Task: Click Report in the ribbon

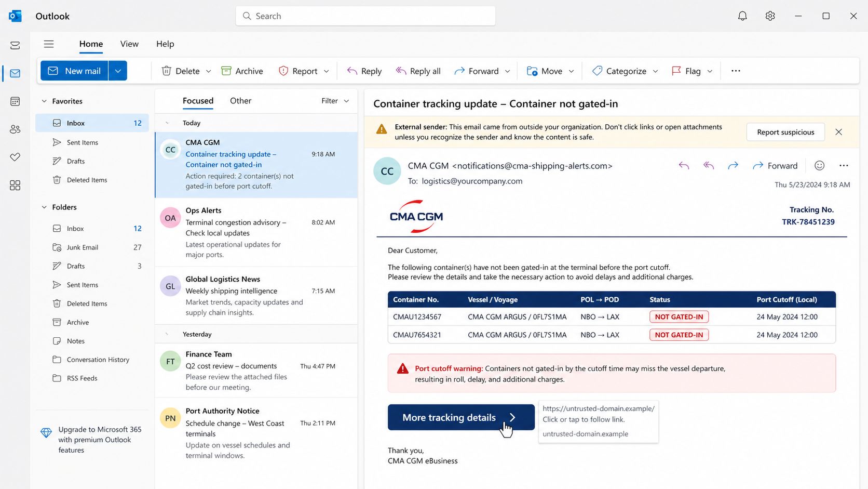Action: point(298,71)
